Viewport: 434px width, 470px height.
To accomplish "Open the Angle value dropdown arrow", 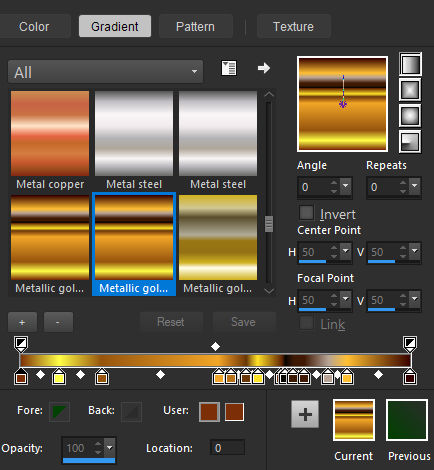I will [x=346, y=186].
